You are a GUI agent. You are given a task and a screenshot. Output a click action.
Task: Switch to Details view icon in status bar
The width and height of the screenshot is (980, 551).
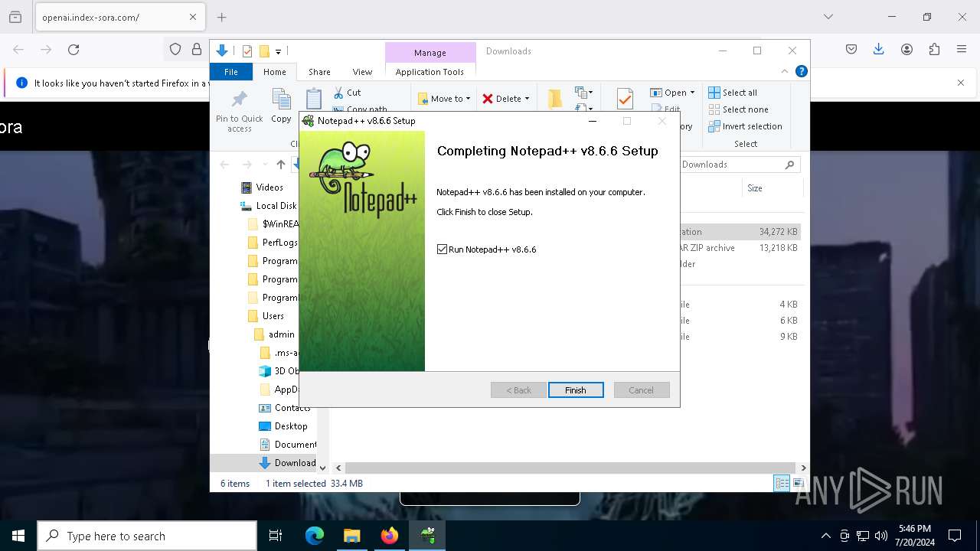point(782,483)
